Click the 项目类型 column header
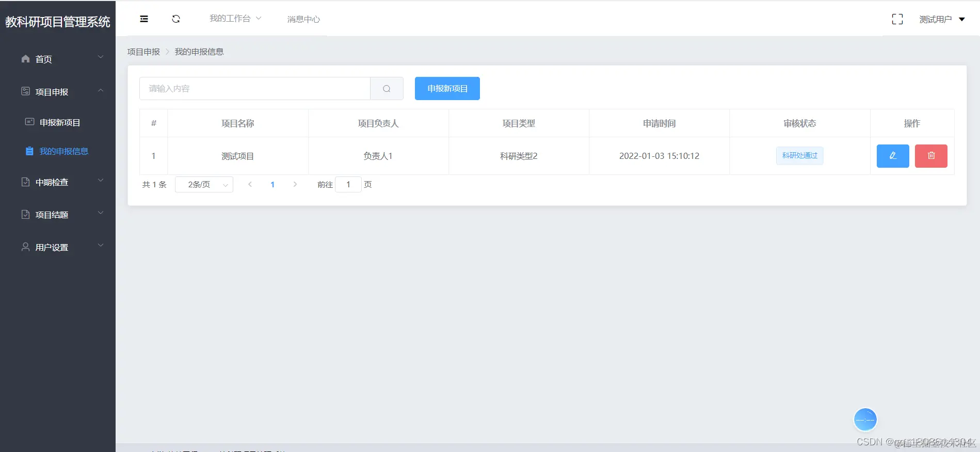980x452 pixels. [519, 123]
